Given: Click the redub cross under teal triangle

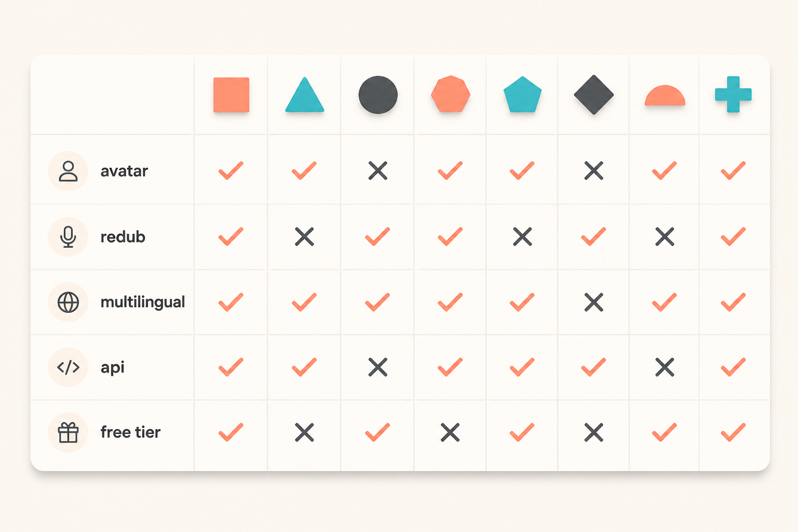Looking at the screenshot, I should pos(304,236).
